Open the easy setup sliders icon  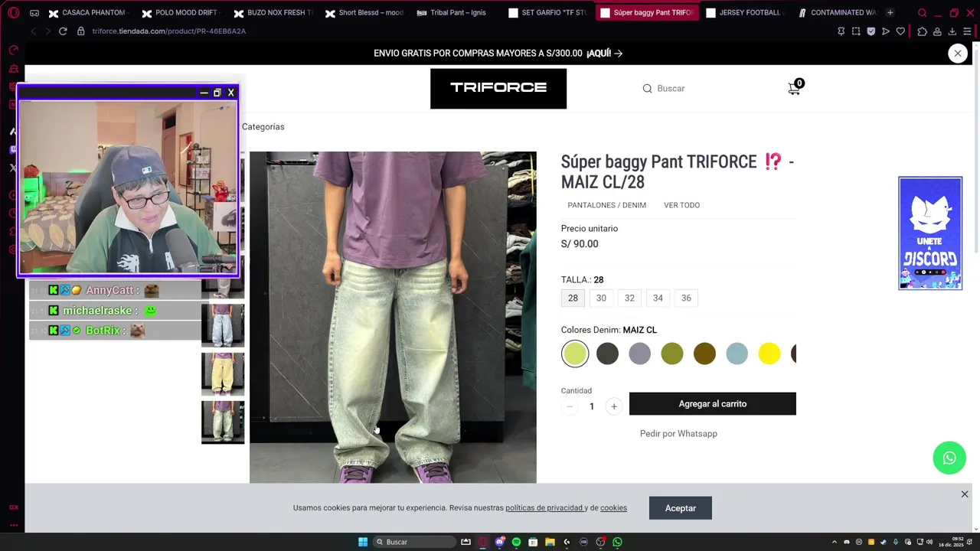point(968,31)
